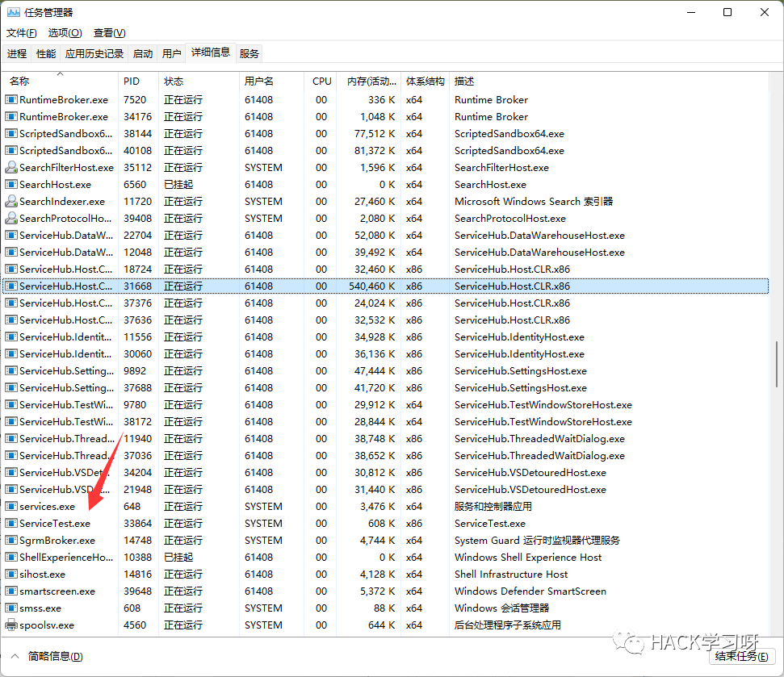This screenshot has height=677, width=784.
Task: Click the SearchProtocolHost process icon
Action: 11,219
